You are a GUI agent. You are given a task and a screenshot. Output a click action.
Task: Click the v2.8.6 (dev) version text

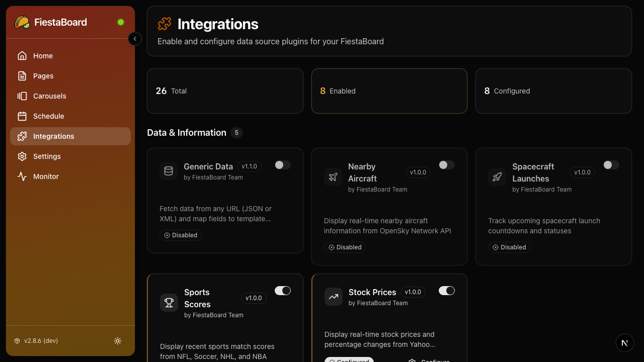(41, 341)
